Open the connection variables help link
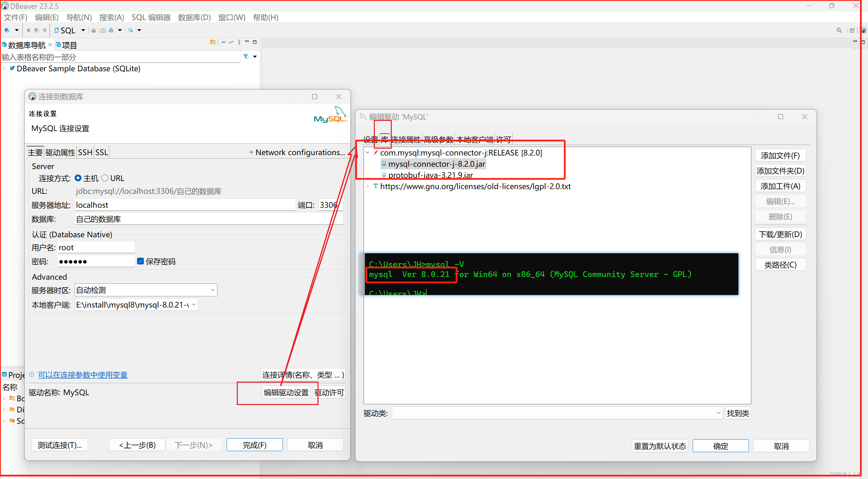This screenshot has height=479, width=868. [82, 375]
